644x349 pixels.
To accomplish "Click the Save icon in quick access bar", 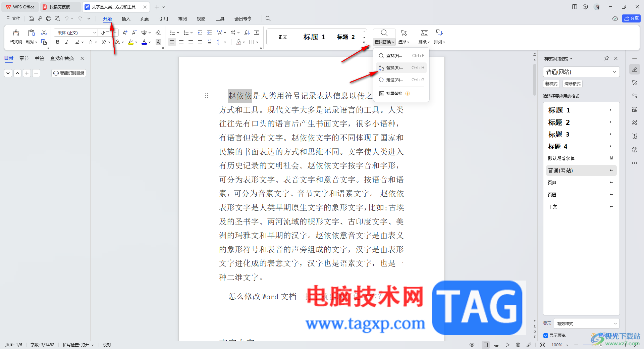I will (x=31, y=18).
